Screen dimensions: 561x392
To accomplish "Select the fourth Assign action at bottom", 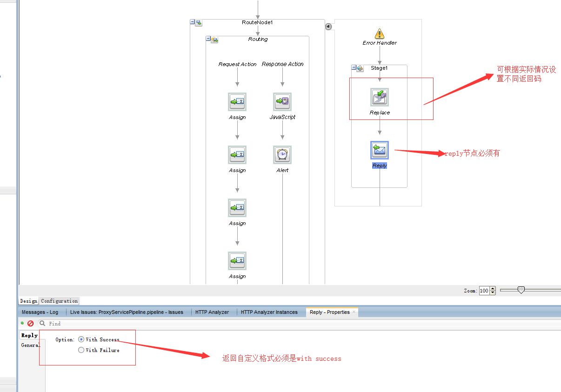I will coord(237,261).
